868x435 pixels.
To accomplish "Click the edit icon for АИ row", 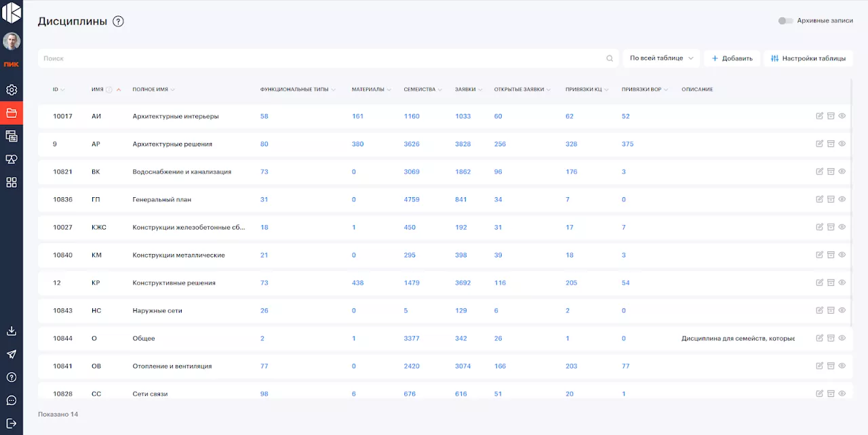I will point(820,116).
